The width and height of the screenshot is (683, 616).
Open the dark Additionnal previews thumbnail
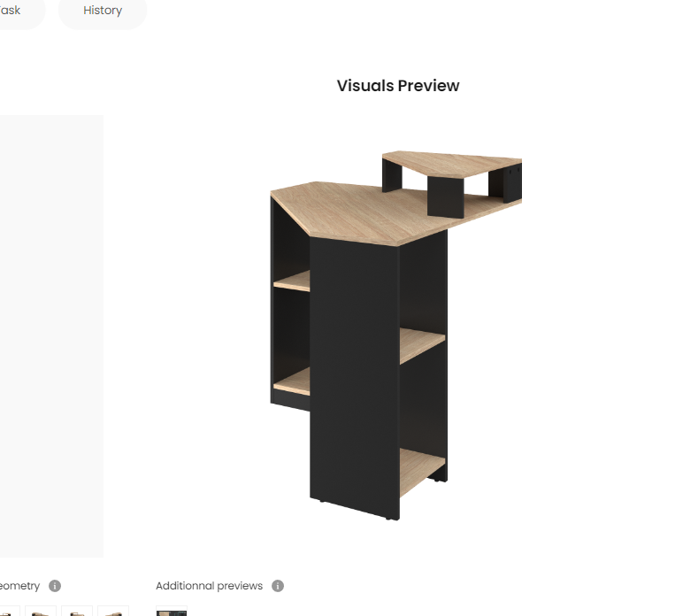172,611
